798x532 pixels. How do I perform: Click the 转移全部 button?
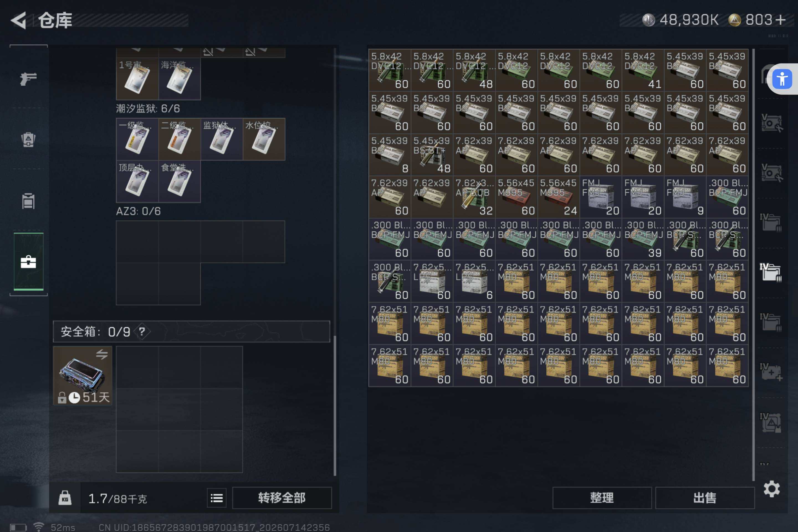tap(282, 498)
